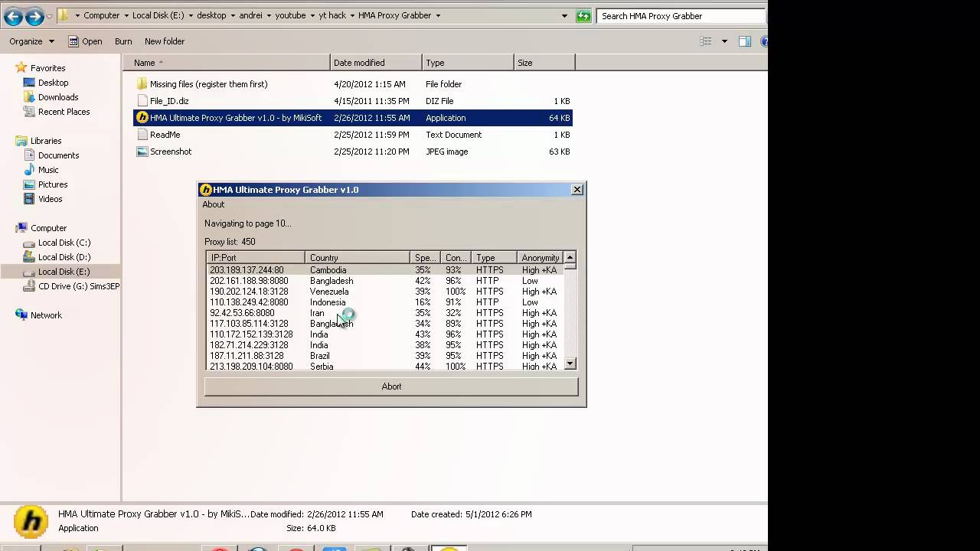980x551 pixels.
Task: Open the About menu in Proxy Grabber
Action: [x=214, y=204]
